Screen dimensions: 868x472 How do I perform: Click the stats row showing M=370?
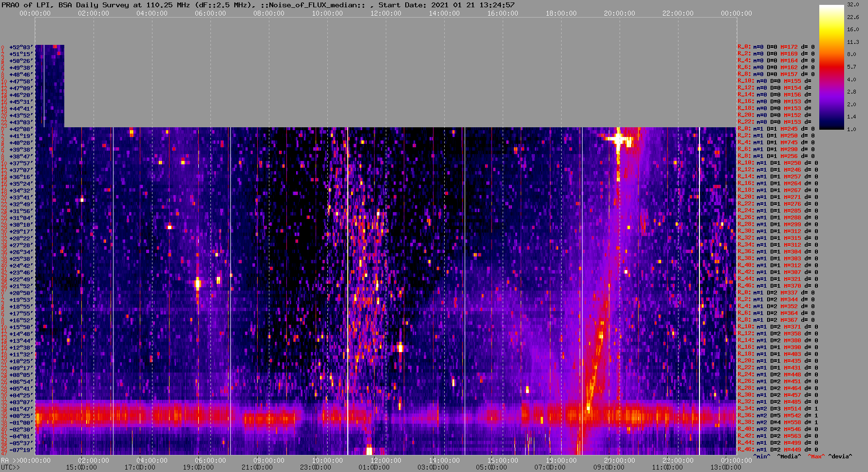click(x=778, y=286)
